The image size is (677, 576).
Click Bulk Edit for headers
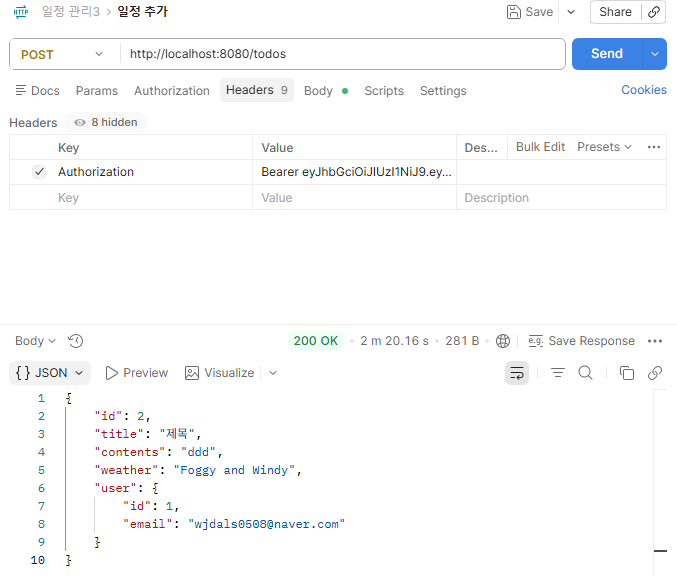click(540, 147)
